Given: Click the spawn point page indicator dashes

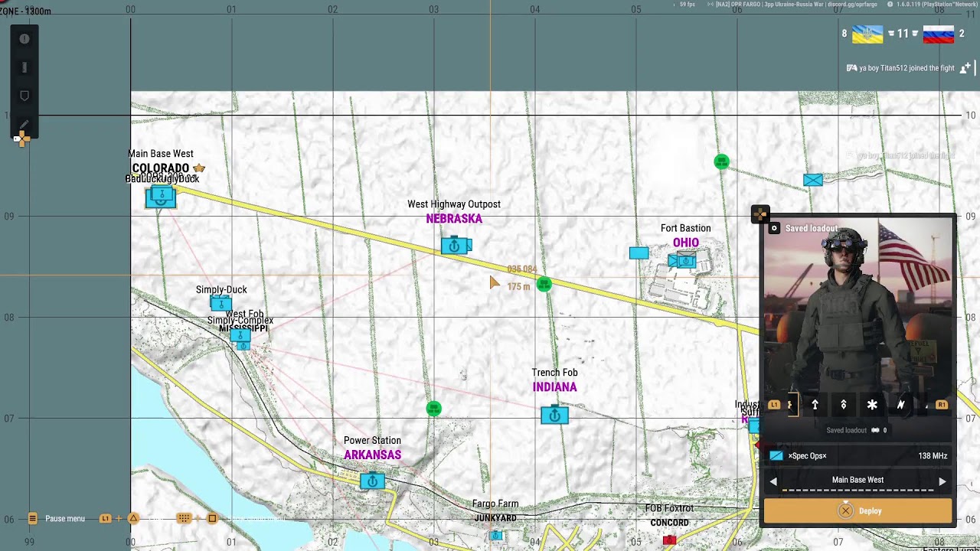Looking at the screenshot, I should click(857, 491).
